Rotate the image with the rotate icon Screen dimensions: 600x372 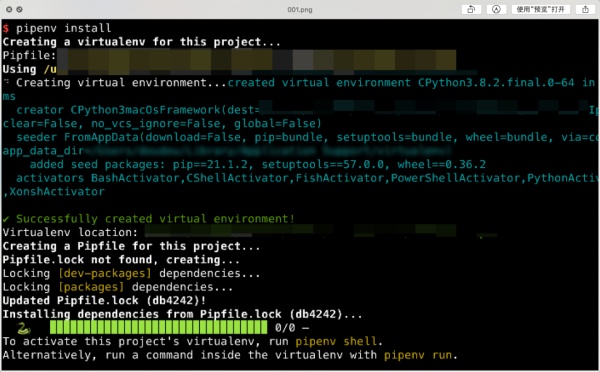pyautogui.click(x=471, y=10)
